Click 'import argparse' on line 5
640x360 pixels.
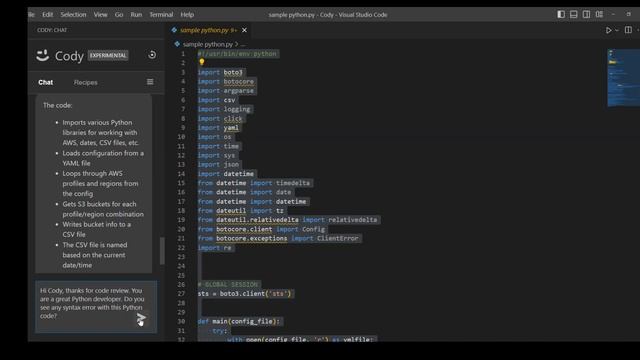point(226,91)
